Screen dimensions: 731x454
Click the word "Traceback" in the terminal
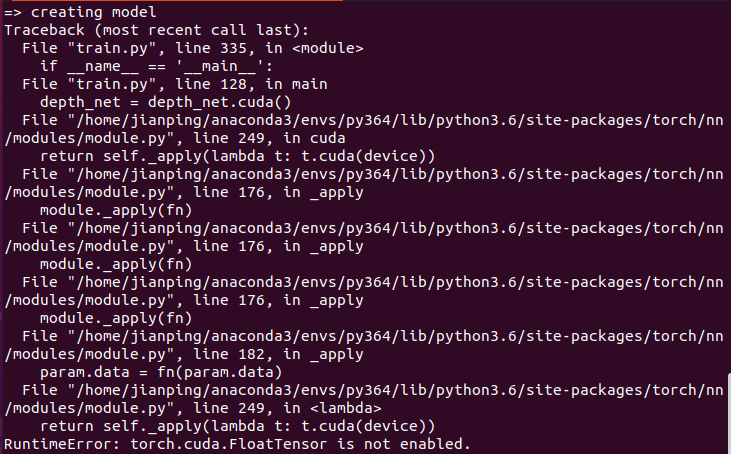tap(42, 30)
